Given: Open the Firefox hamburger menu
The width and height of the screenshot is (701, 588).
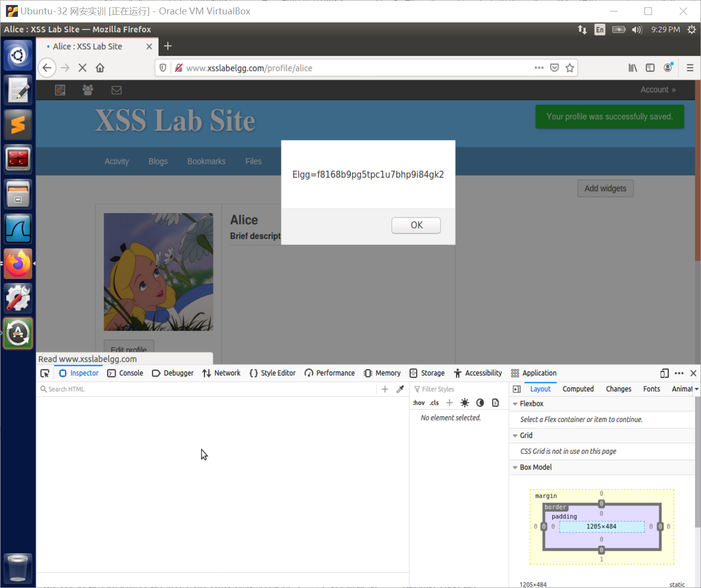Looking at the screenshot, I should [690, 68].
